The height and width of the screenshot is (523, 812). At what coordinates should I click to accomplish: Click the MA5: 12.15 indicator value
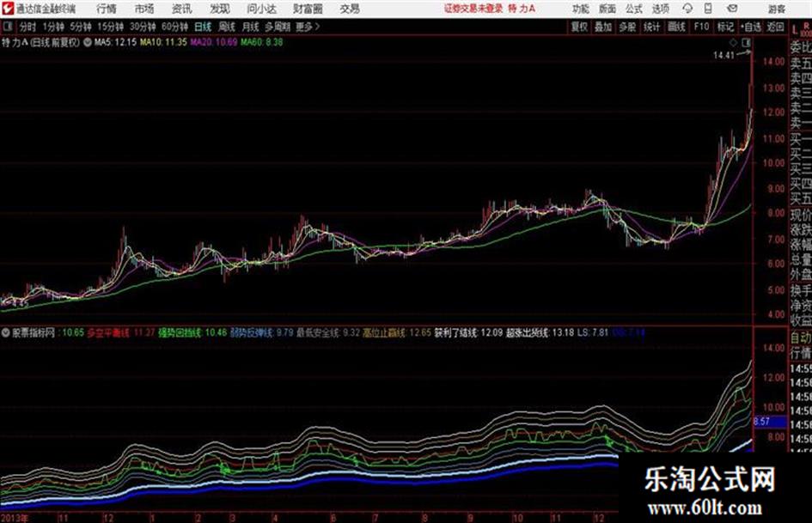click(115, 42)
